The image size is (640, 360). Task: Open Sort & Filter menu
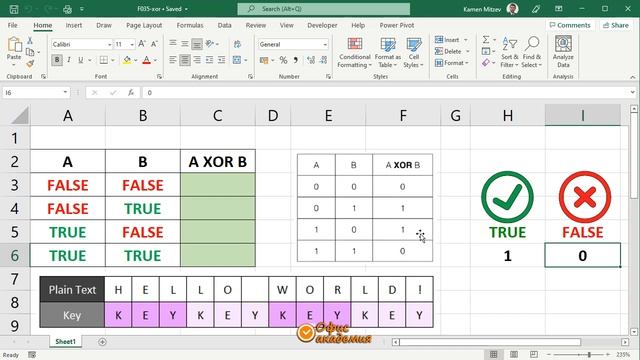coord(509,52)
